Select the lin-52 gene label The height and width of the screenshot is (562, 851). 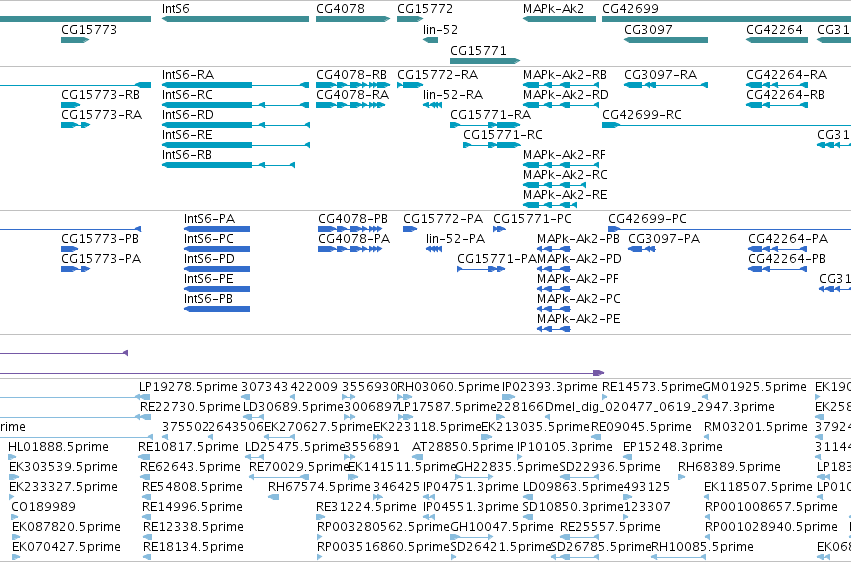coord(440,30)
